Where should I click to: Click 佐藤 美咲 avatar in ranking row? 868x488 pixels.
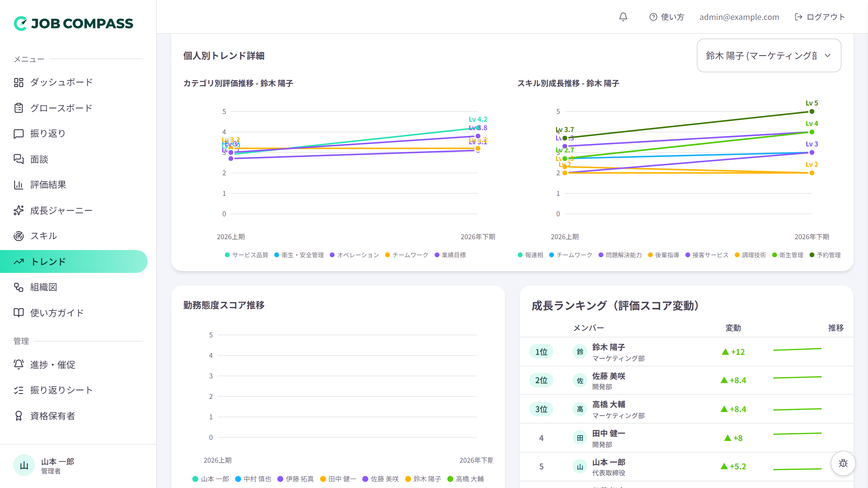coord(580,380)
